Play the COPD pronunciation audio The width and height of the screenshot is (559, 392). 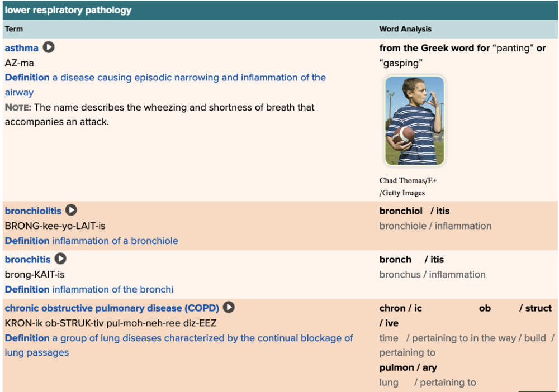(x=229, y=307)
